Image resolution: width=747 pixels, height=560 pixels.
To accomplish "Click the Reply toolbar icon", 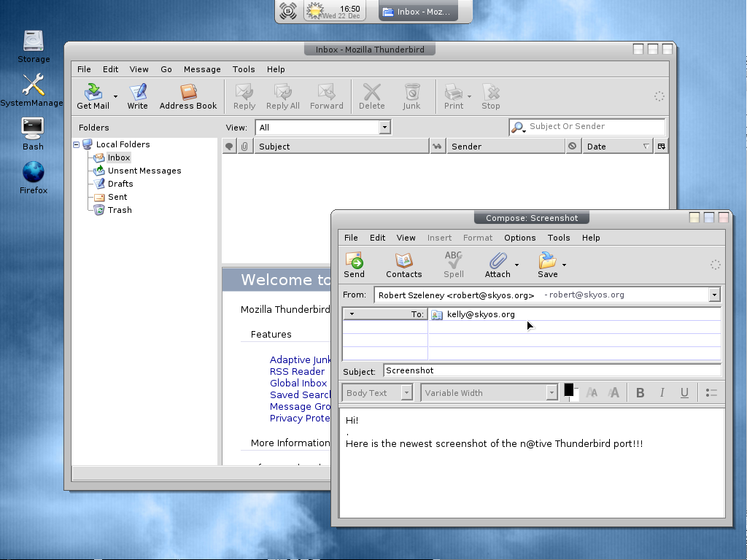I will (244, 96).
